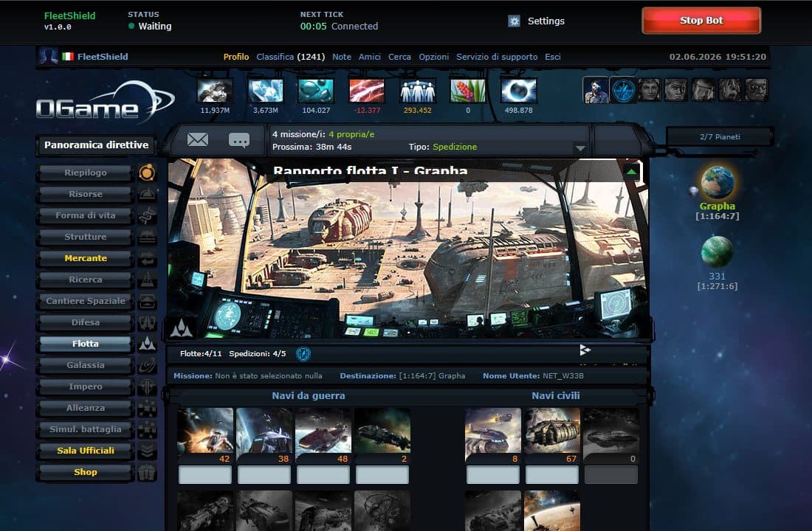Click icon next to Cantiere Spaziale
The image size is (812, 531).
[147, 301]
